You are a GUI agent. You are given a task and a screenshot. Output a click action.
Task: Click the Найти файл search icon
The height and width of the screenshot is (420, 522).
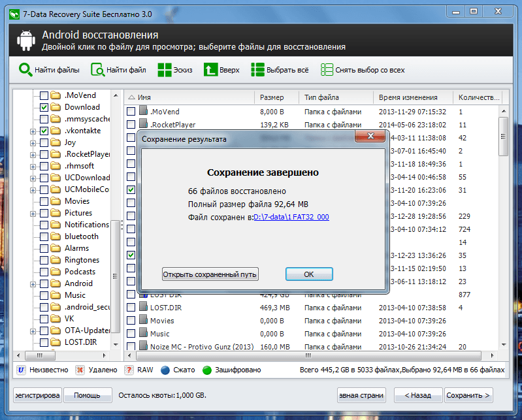97,70
